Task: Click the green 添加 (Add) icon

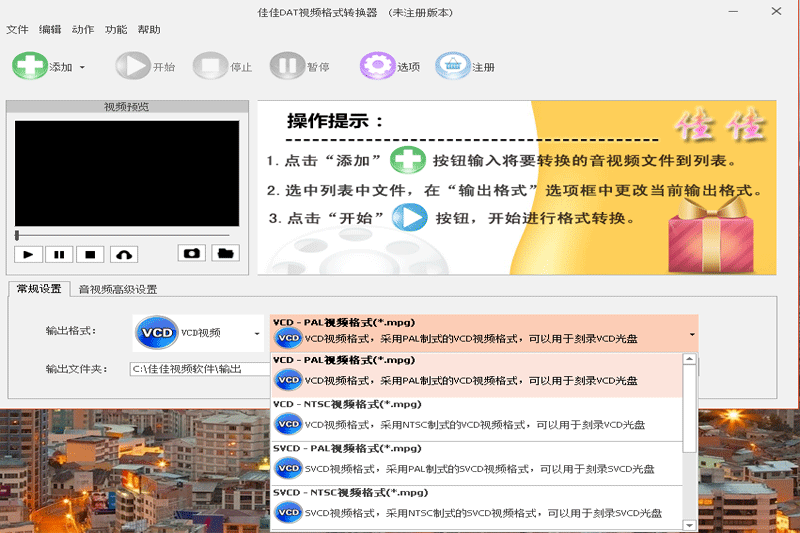Action: (x=29, y=67)
